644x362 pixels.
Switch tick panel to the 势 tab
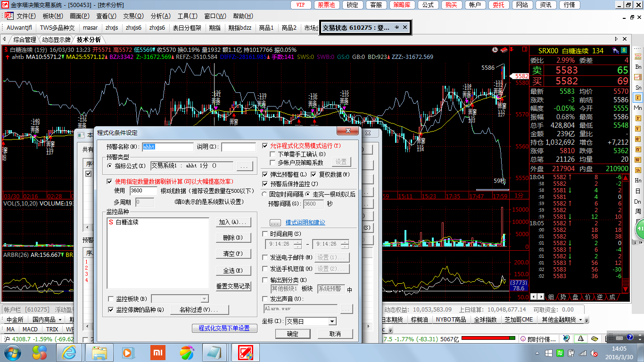[x=563, y=297]
